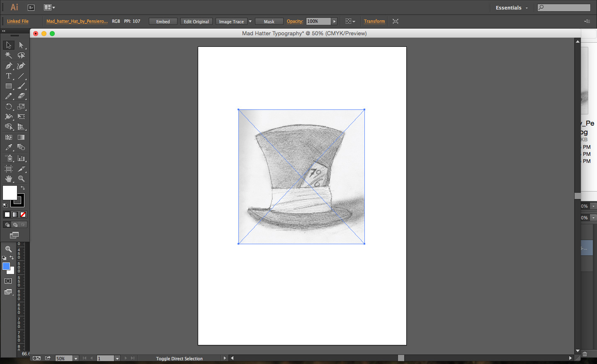Click the Isolate Selected Object icon

tap(396, 21)
